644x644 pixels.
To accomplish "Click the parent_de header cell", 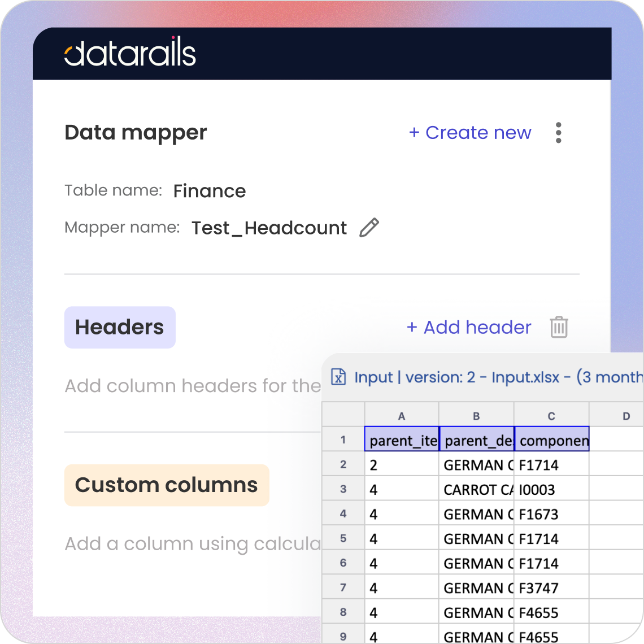I will point(476,439).
